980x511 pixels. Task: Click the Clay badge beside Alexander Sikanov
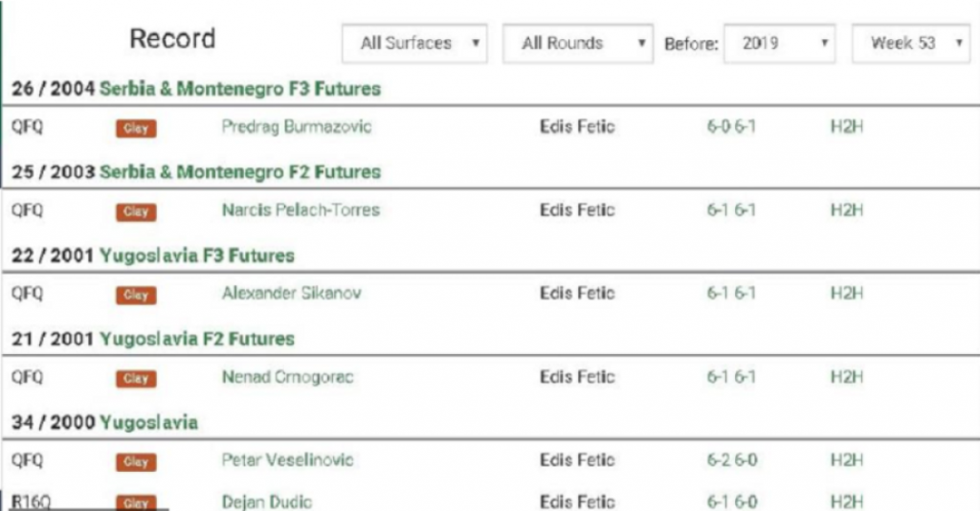coord(136,295)
